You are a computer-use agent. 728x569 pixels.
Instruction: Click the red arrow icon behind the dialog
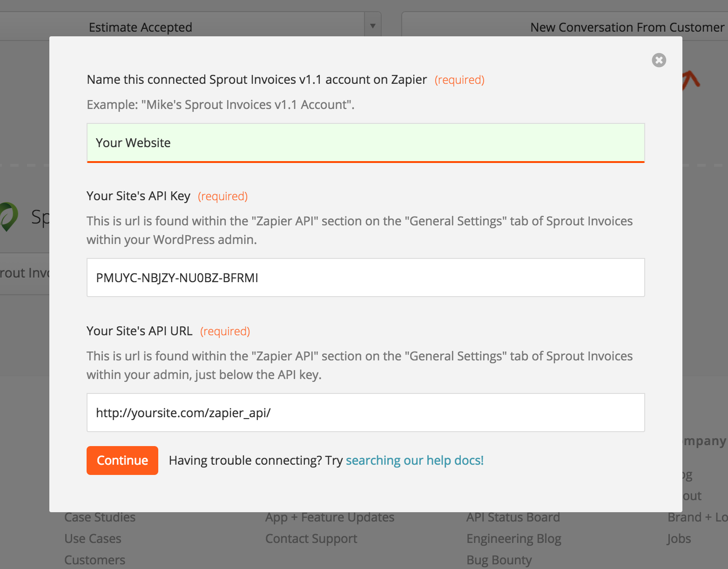(x=691, y=79)
